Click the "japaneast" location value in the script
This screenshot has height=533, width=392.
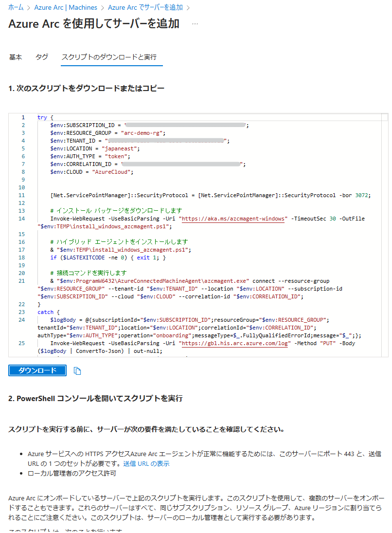coord(123,148)
